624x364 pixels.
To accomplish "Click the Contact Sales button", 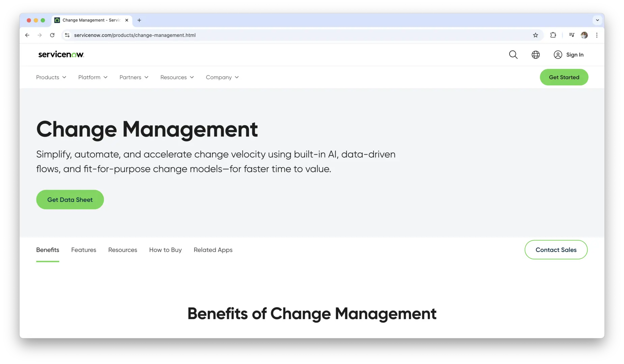I will pyautogui.click(x=556, y=250).
